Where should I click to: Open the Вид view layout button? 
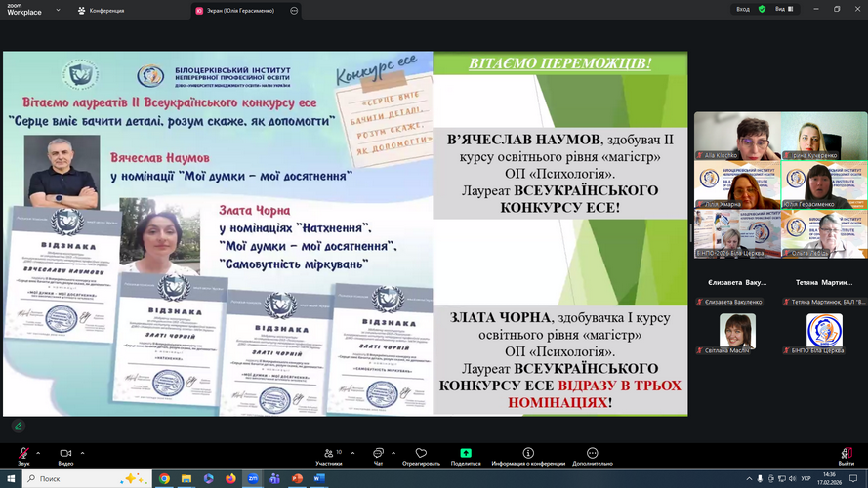click(780, 9)
